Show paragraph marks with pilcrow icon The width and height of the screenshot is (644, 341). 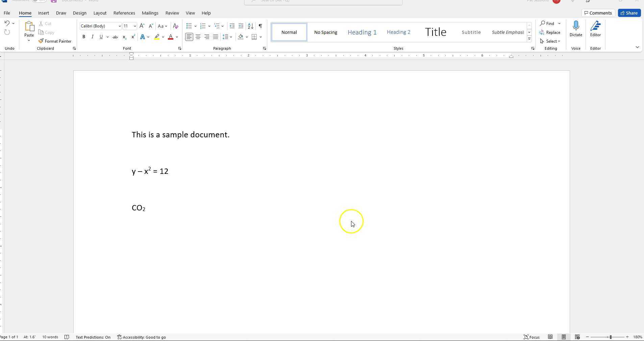260,26
